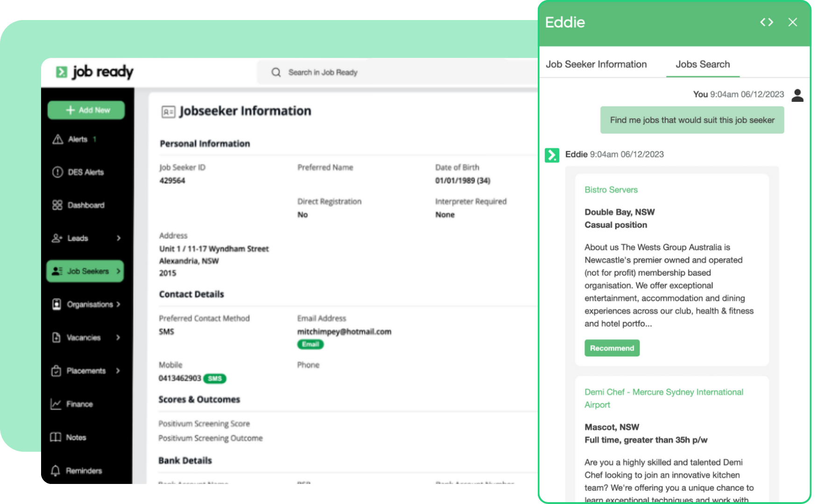817x504 pixels.
Task: Click the Dashboard grid icon
Action: click(57, 205)
